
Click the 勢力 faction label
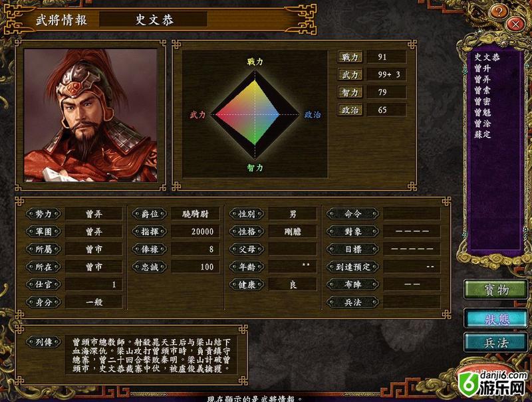[x=43, y=214]
